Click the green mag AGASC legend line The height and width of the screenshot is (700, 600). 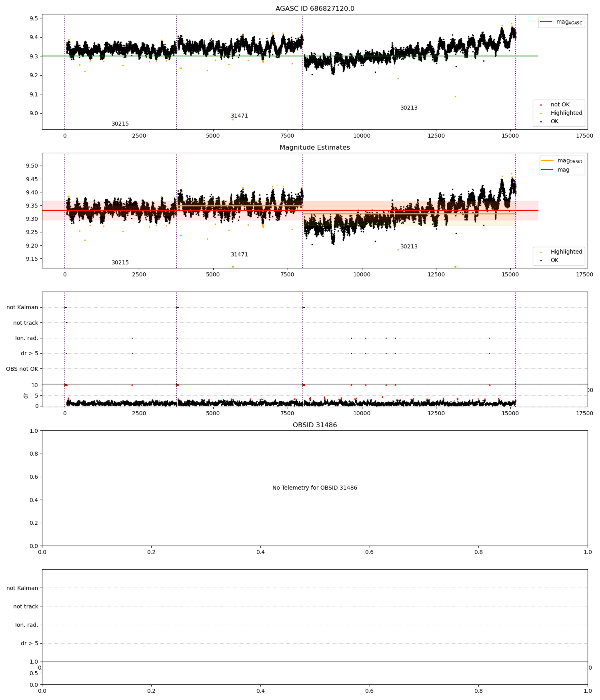tap(546, 22)
